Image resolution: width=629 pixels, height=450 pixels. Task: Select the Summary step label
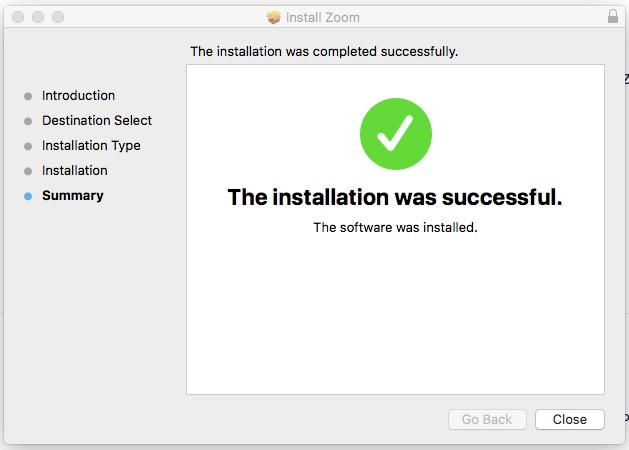(73, 196)
